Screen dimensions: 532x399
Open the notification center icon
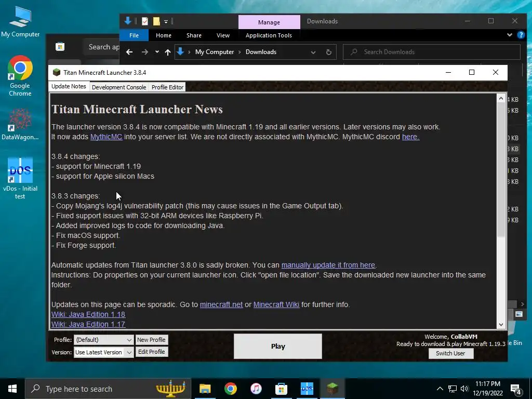tap(516, 390)
